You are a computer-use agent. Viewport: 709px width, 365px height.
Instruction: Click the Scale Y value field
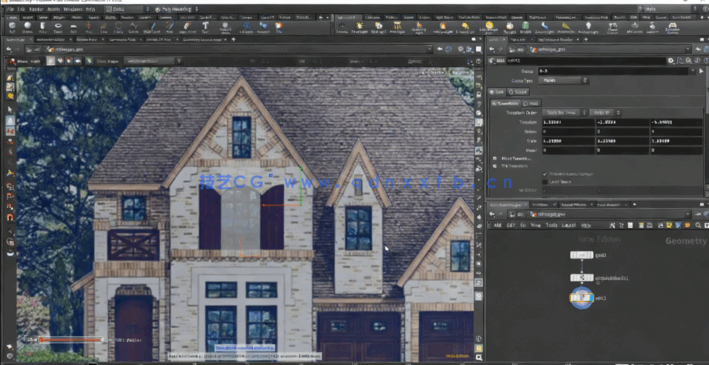click(622, 141)
